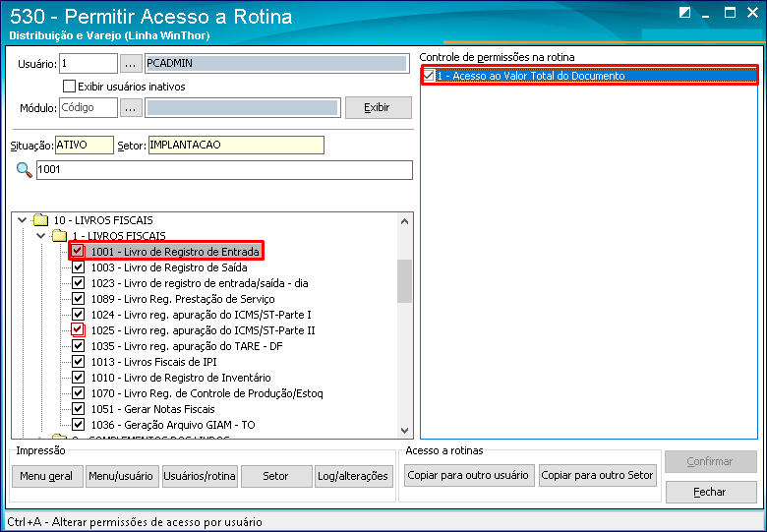Toggle checkbox for 1023 entrada/saída - dia
This screenshot has height=532, width=767.
pyautogui.click(x=79, y=283)
